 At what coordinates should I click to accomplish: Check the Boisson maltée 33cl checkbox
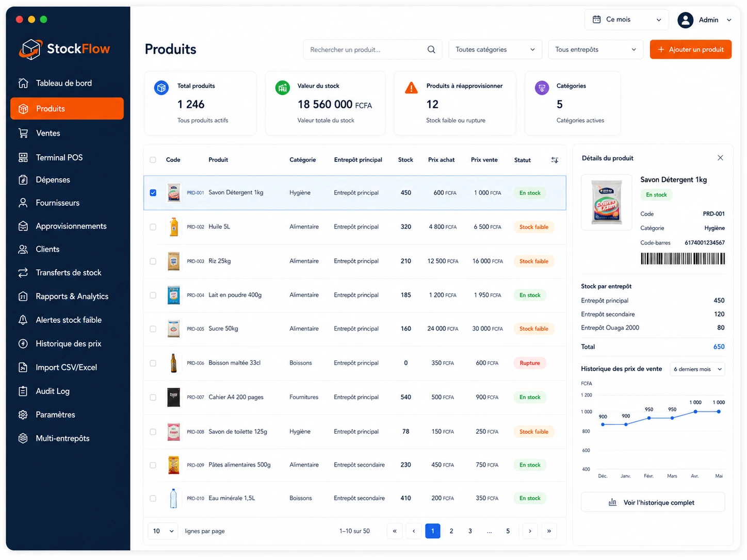point(153,363)
